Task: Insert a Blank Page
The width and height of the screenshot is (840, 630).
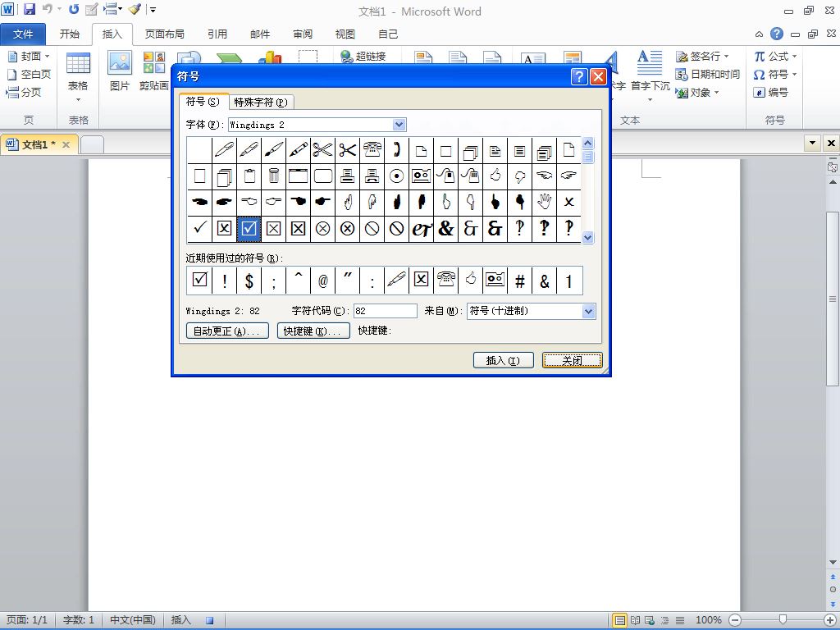Action: pyautogui.click(x=30, y=75)
